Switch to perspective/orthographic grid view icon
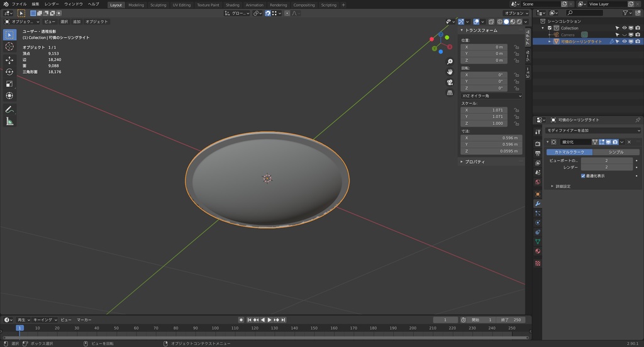 pos(450,93)
